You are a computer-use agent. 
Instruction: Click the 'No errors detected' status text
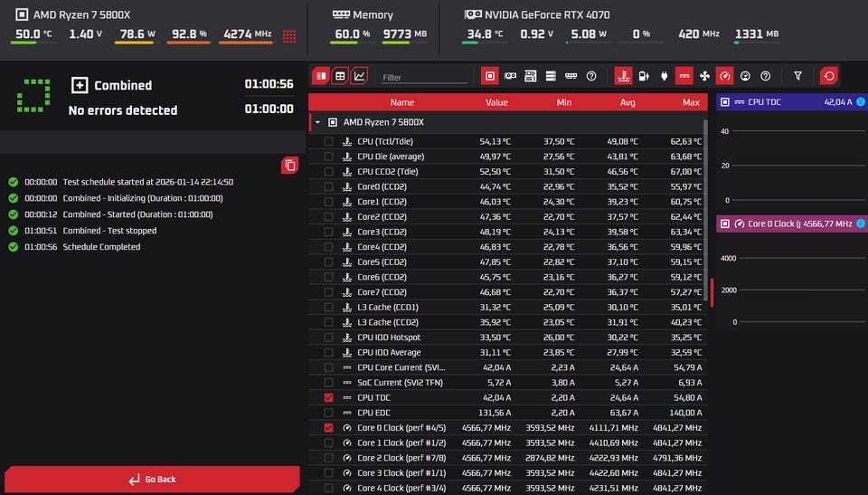click(123, 110)
